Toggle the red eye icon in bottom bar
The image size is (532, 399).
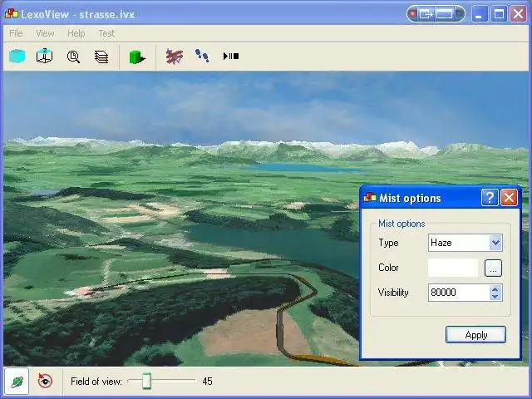point(45,381)
